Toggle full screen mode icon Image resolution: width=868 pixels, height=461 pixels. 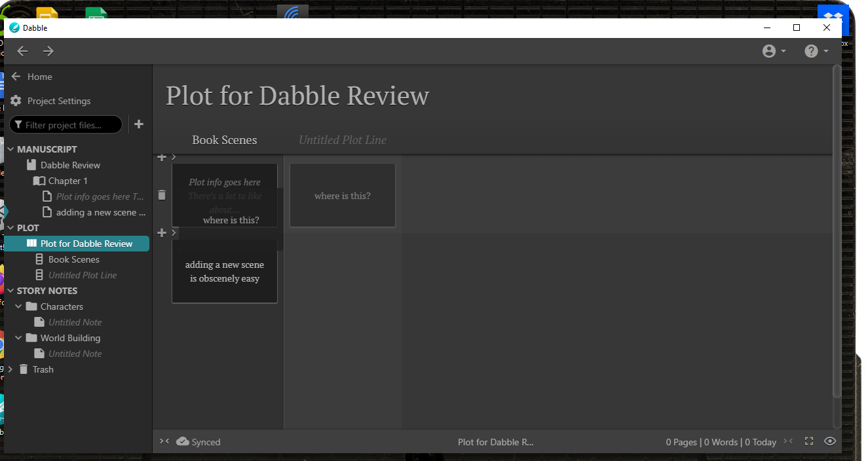tap(809, 441)
